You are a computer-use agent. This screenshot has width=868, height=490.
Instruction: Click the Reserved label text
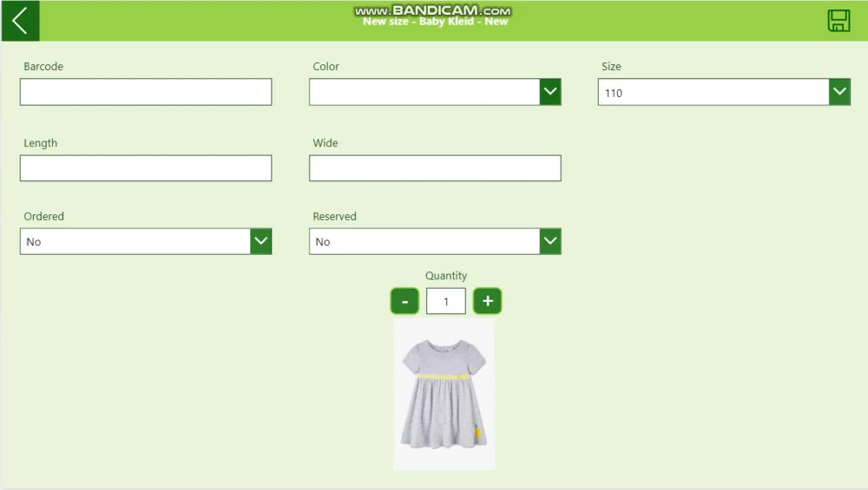pos(334,216)
